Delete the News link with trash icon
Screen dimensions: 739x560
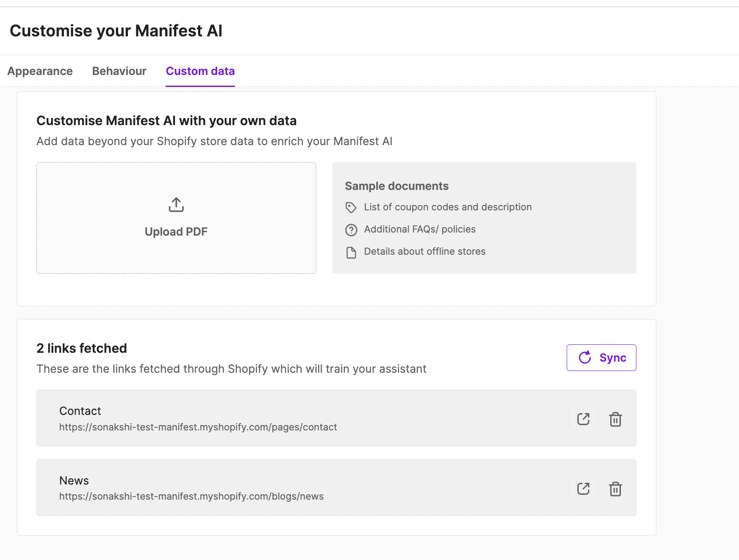click(x=615, y=489)
